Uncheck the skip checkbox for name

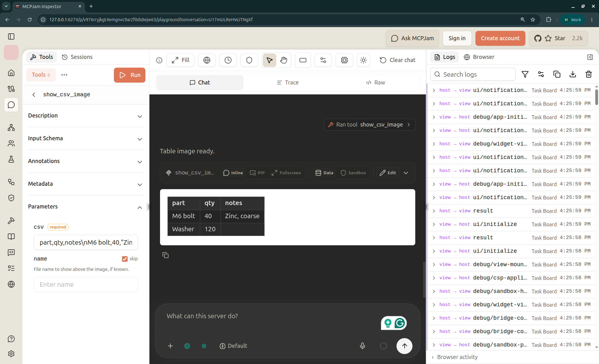pyautogui.click(x=125, y=259)
